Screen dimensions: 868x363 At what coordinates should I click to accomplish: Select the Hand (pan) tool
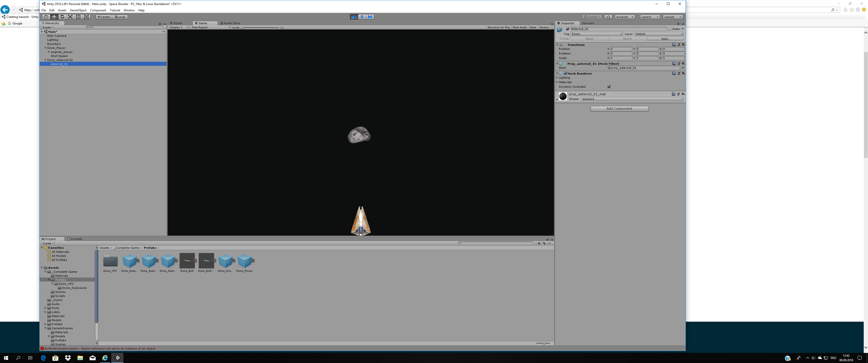tap(46, 17)
